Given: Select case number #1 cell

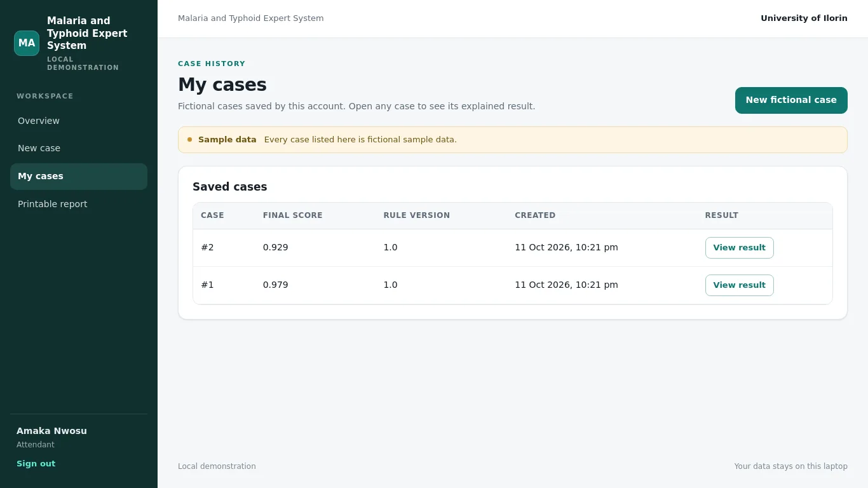Looking at the screenshot, I should (207, 285).
